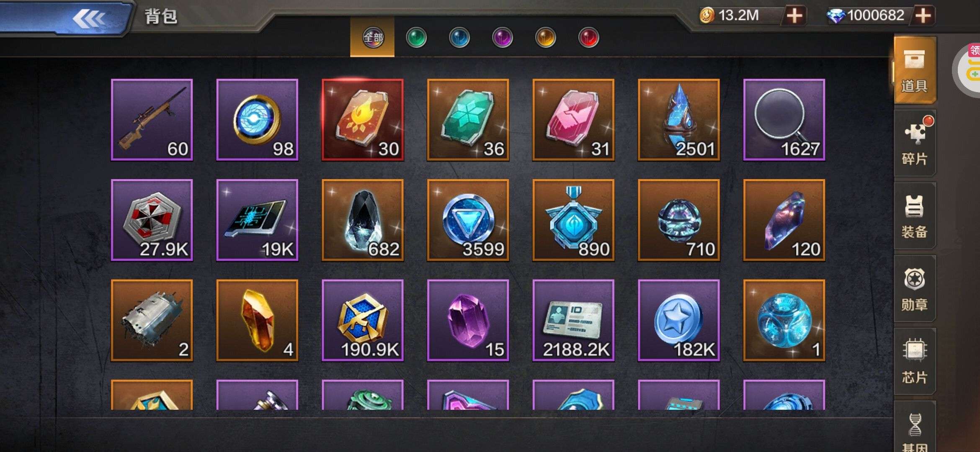The image size is (980, 452).
Task: Add more gold coins with plus button
Action: [x=794, y=16]
